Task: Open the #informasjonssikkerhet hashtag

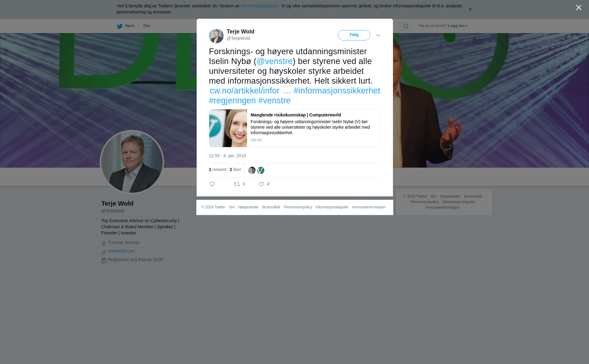Action: 337,91
